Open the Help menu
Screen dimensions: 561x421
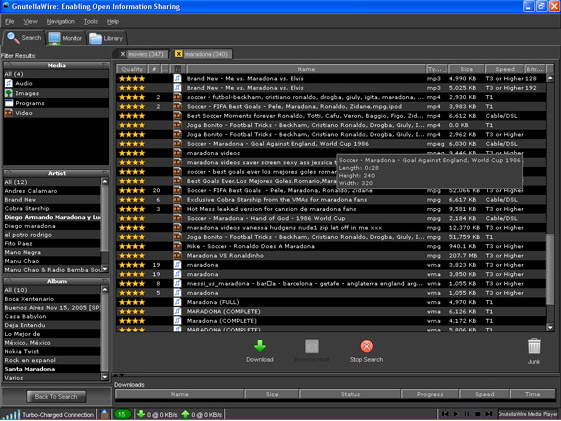coord(113,21)
